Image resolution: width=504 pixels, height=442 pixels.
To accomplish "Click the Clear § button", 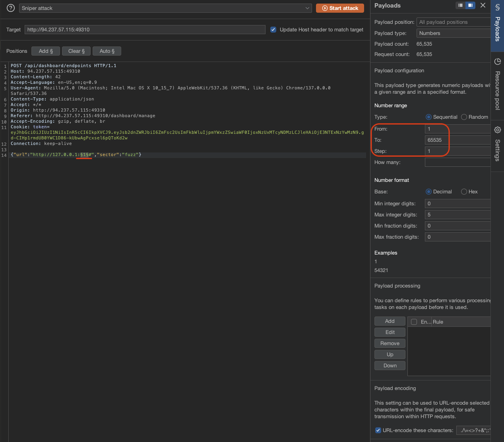I will (76, 51).
